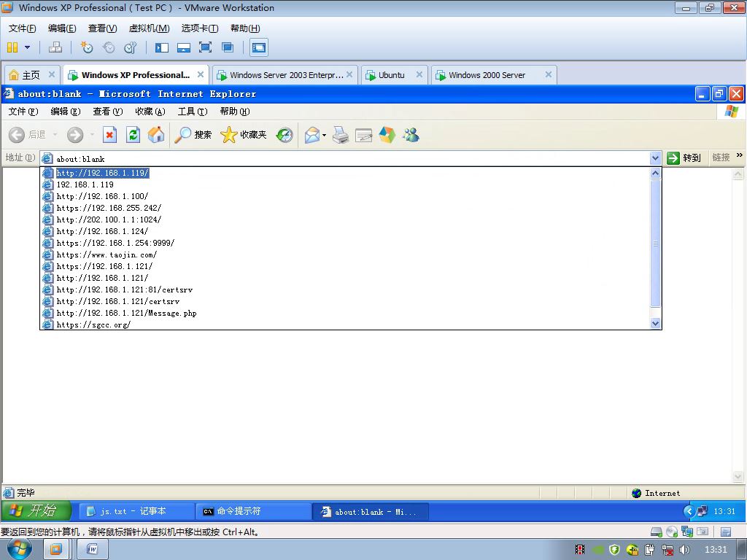
Task: Click address list scrollbar down arrow
Action: pyautogui.click(x=656, y=323)
